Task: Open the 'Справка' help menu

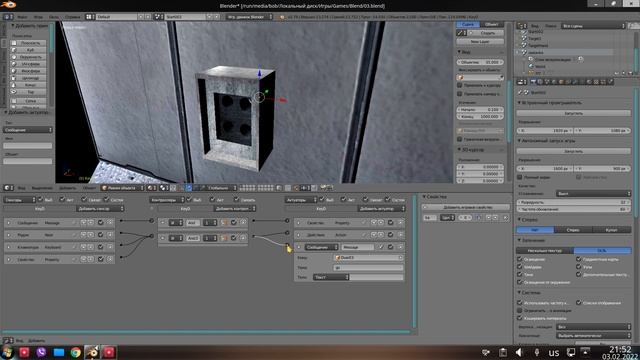Action: [73, 17]
